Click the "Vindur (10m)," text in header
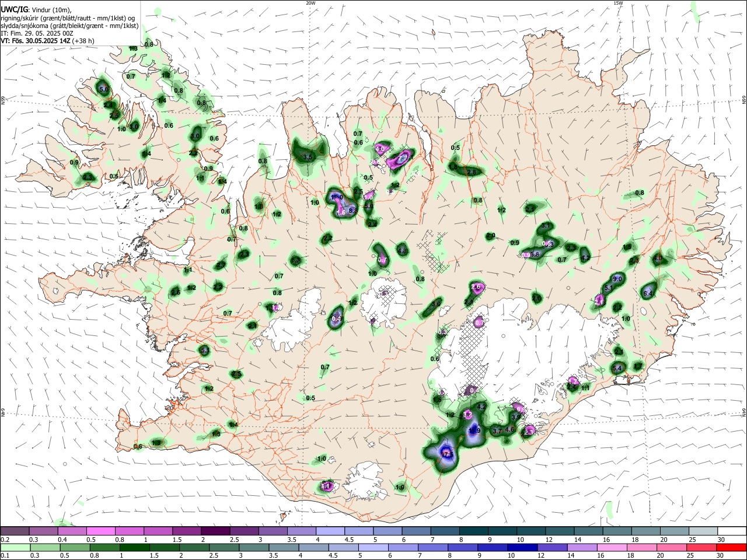747x560 pixels. point(51,10)
